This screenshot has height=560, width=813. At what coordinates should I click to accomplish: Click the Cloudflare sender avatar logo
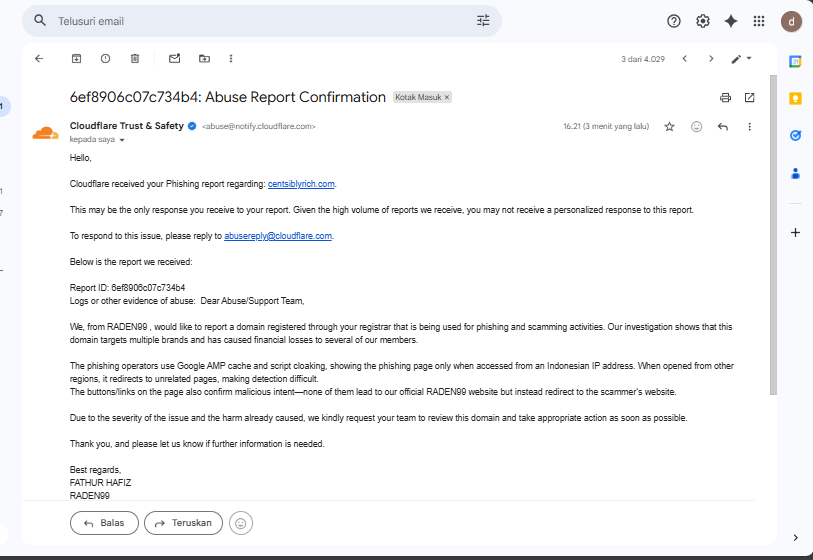(46, 133)
